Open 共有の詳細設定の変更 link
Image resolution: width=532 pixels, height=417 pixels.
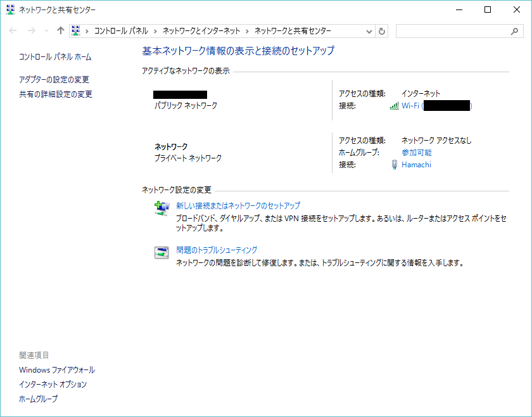[56, 94]
